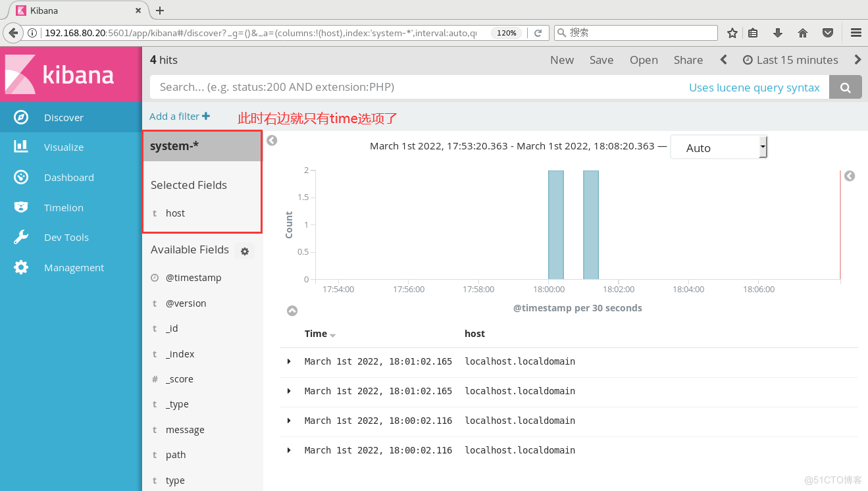Screen dimensions: 868x491
Task: Open Available Fields settings gear
Action: [245, 251]
